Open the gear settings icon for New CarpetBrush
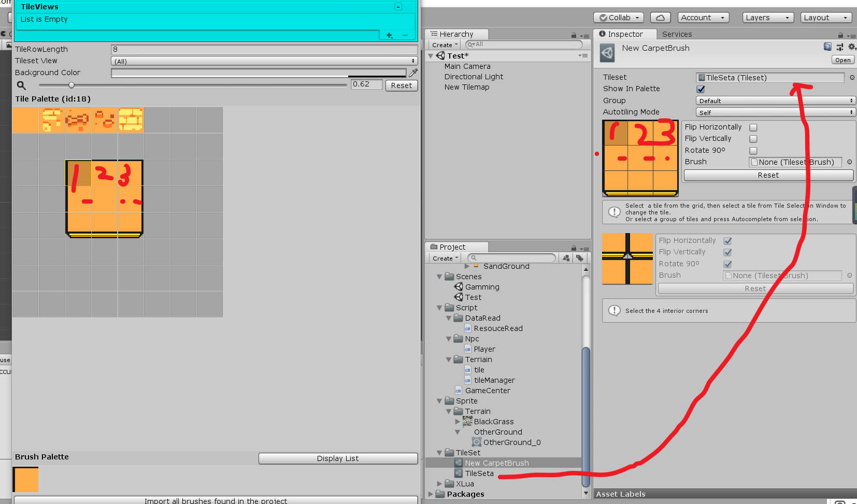857x504 pixels. coord(852,47)
